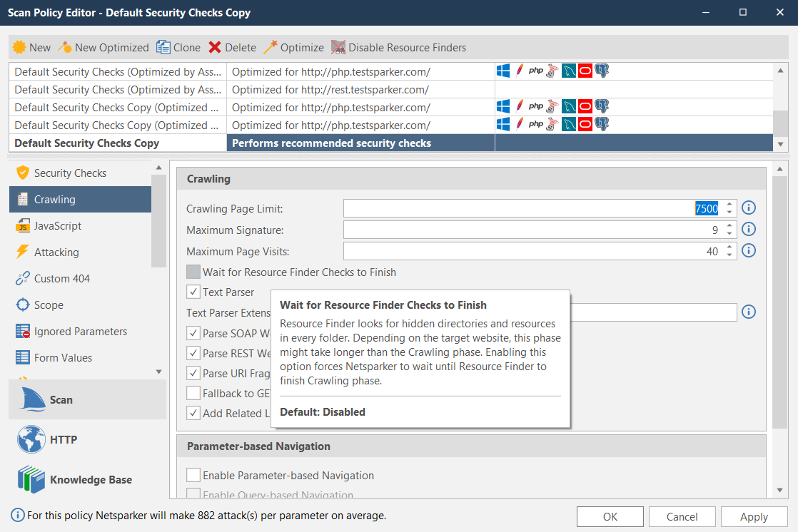
Task: Decrease Maximum Page Visits with down arrow
Action: [x=729, y=254]
